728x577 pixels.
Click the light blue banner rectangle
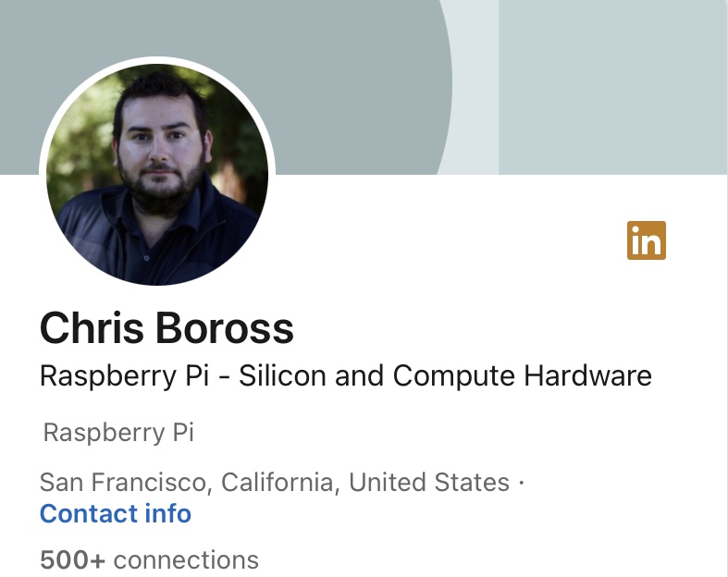(x=612, y=83)
